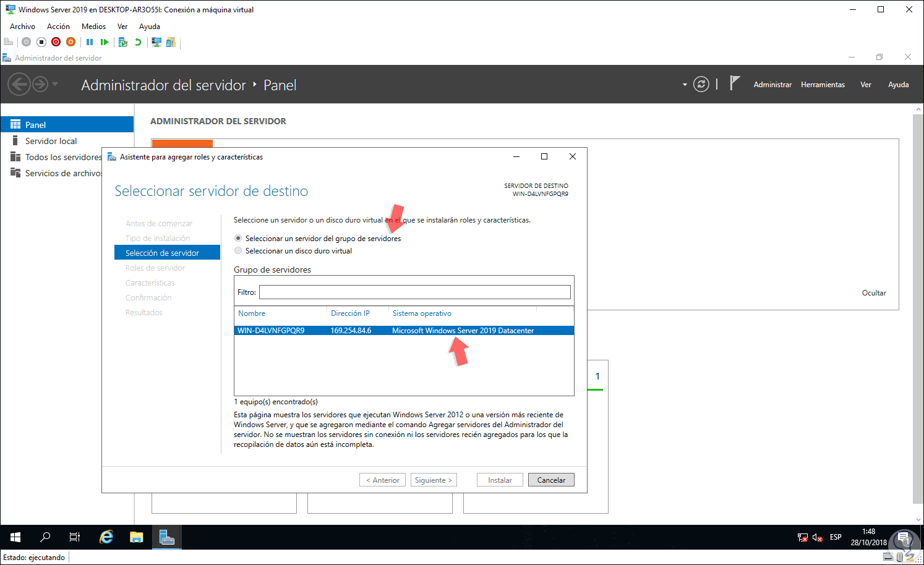Click the muted volume tray icon
924x565 pixels.
point(817,537)
